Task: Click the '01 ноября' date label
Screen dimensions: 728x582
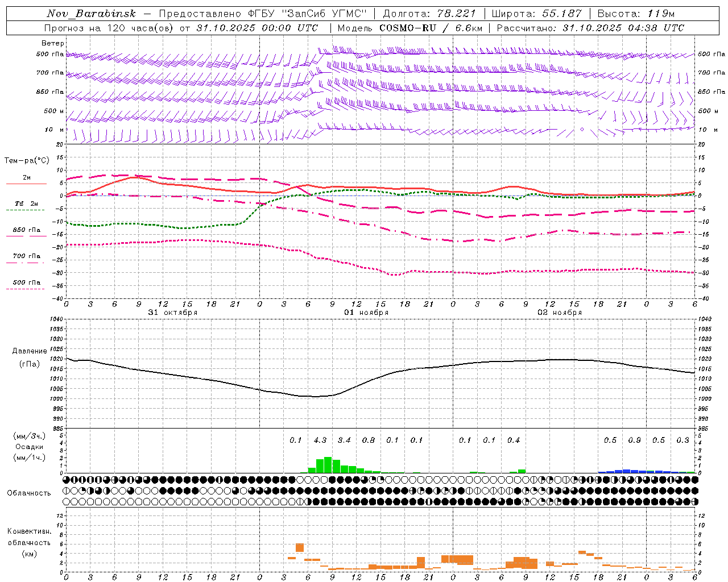Action: pyautogui.click(x=366, y=313)
